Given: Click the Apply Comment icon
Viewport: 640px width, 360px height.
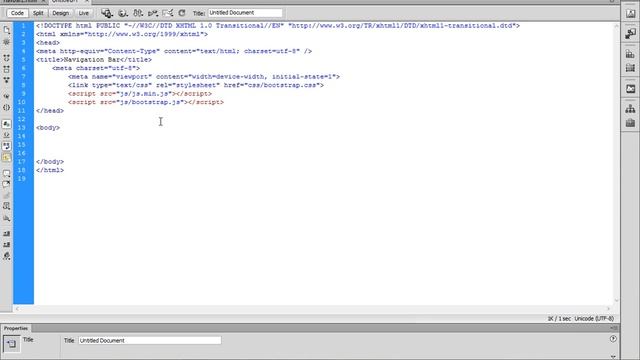Looking at the screenshot, I should tap(7, 173).
